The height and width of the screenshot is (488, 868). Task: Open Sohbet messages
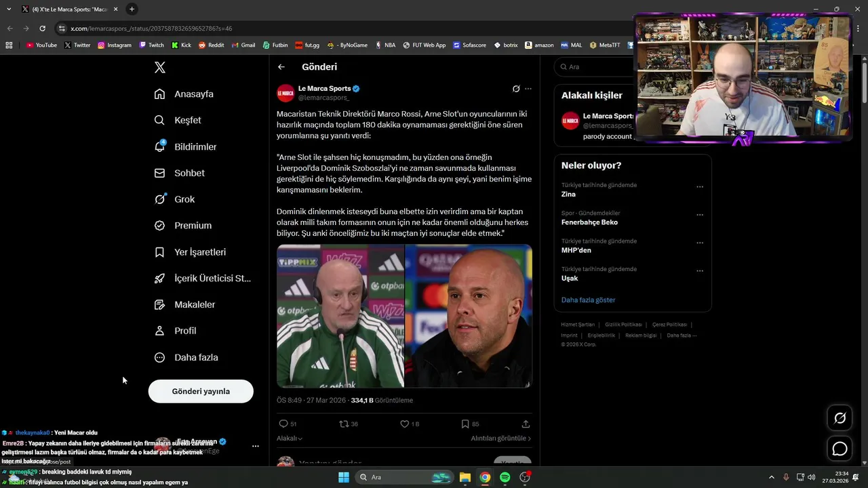pyautogui.click(x=179, y=173)
